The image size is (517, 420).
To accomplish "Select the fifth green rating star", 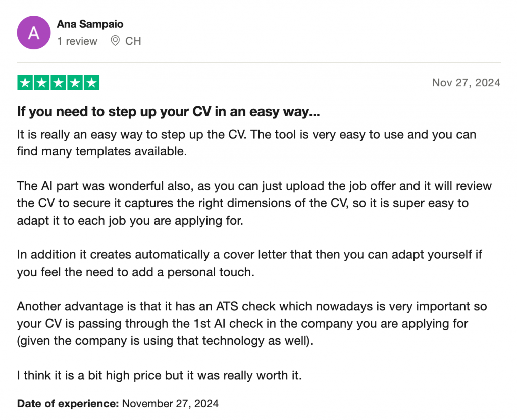I will (91, 83).
